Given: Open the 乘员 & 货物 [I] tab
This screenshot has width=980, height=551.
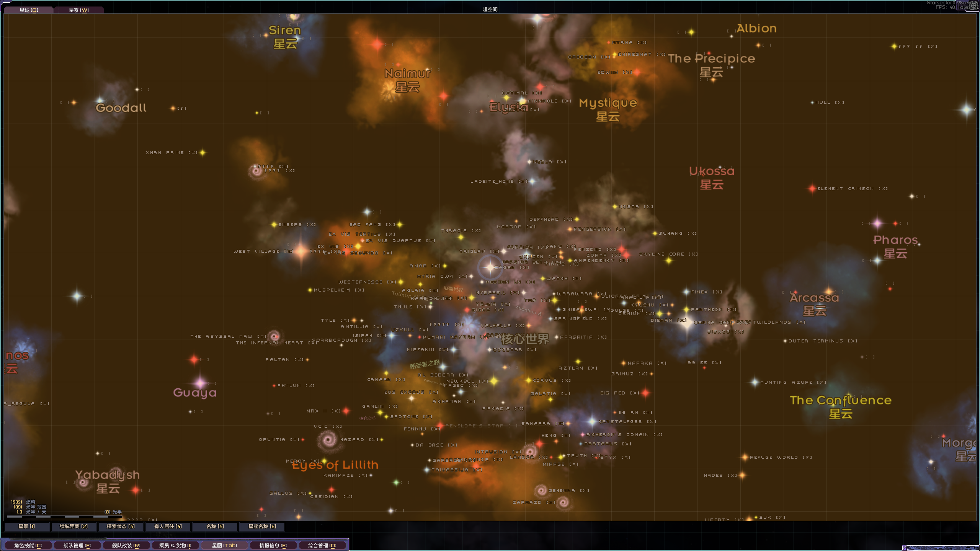Looking at the screenshot, I should 175,545.
